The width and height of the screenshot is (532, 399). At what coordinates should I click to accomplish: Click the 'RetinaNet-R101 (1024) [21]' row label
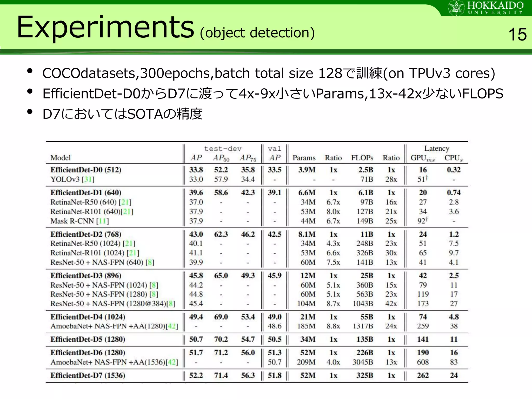coord(95,253)
